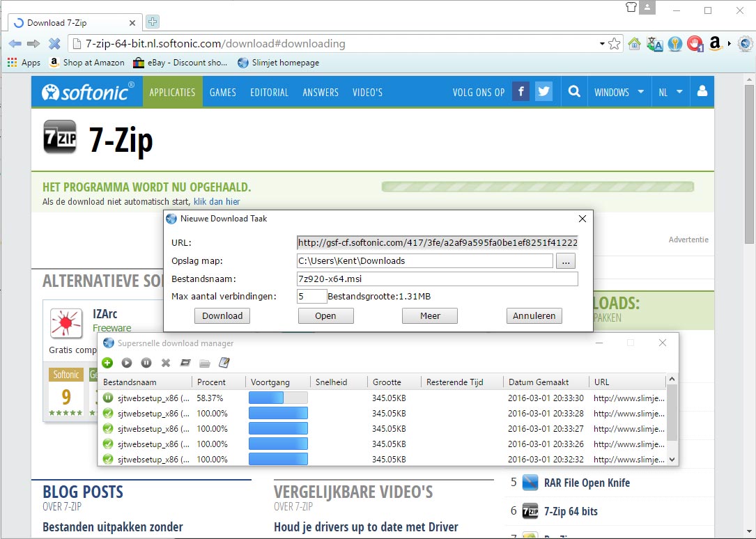
Task: Click the Amazon extension icon in toolbar
Action: click(715, 44)
